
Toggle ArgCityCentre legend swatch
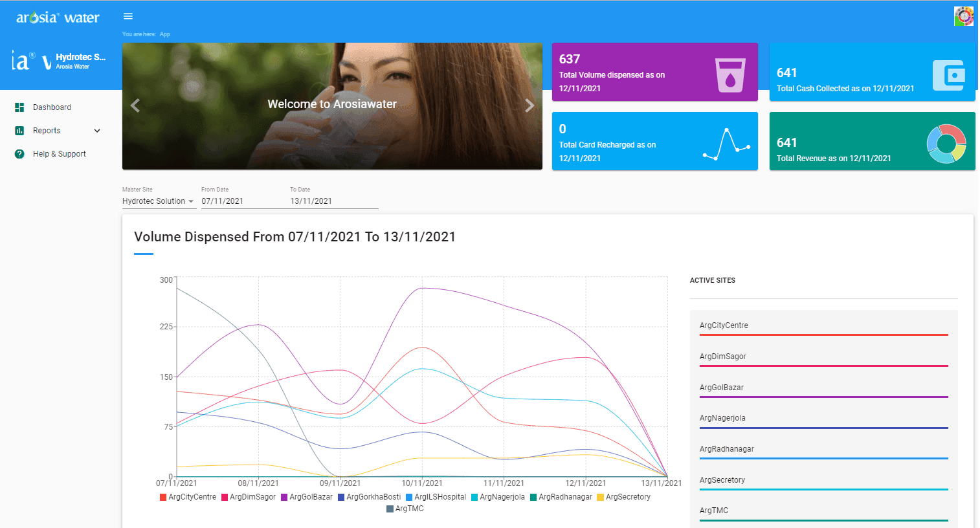[163, 497]
